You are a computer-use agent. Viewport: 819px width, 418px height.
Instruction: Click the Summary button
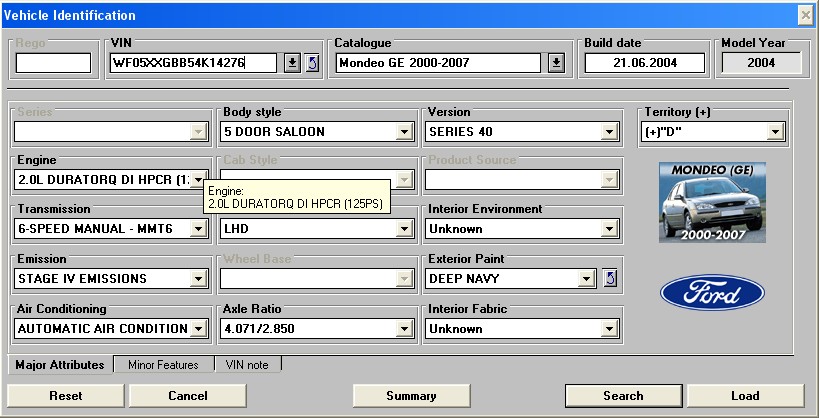pyautogui.click(x=411, y=396)
